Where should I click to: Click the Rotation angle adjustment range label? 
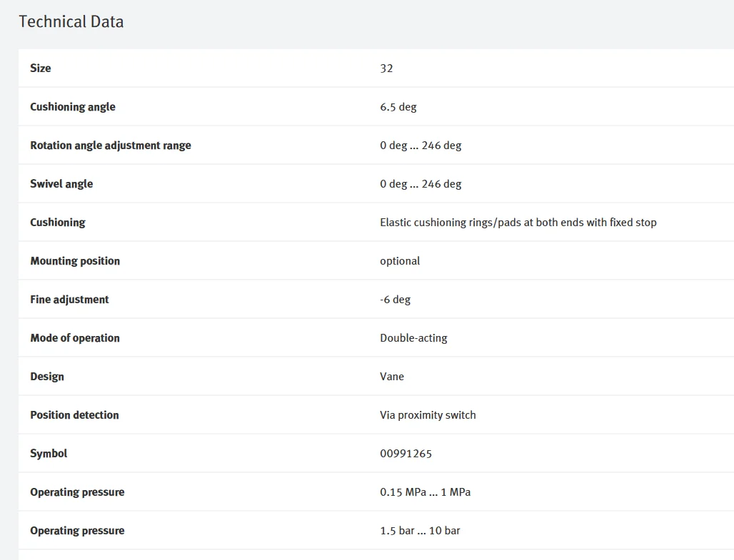pos(111,146)
